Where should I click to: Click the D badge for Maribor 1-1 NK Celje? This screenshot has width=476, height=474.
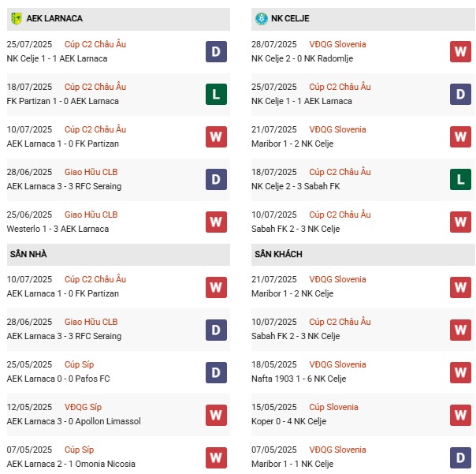click(460, 457)
